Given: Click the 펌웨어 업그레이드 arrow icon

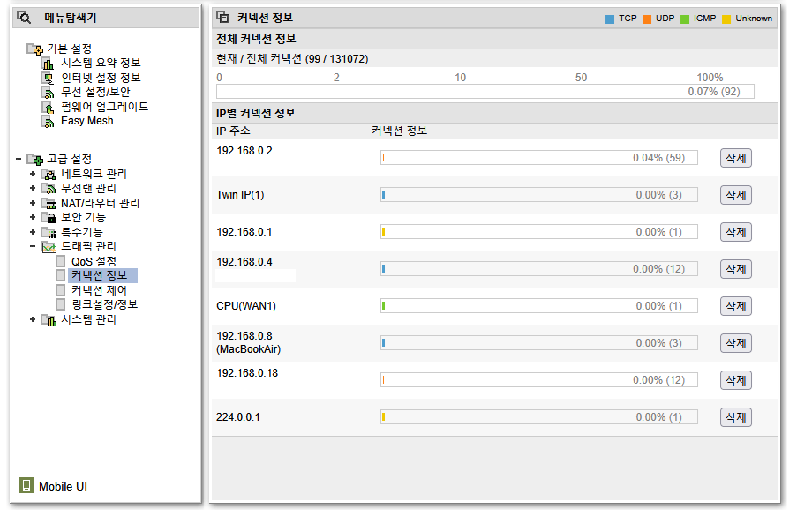Looking at the screenshot, I should point(48,107).
